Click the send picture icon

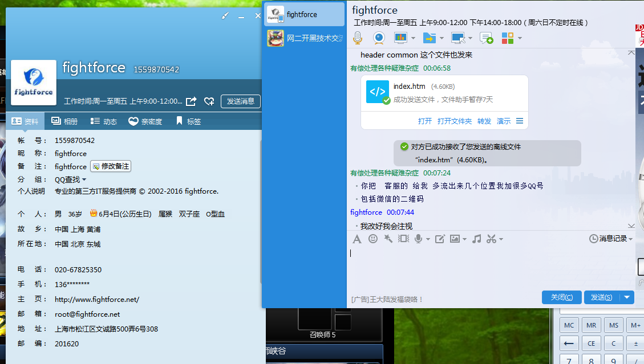(455, 239)
